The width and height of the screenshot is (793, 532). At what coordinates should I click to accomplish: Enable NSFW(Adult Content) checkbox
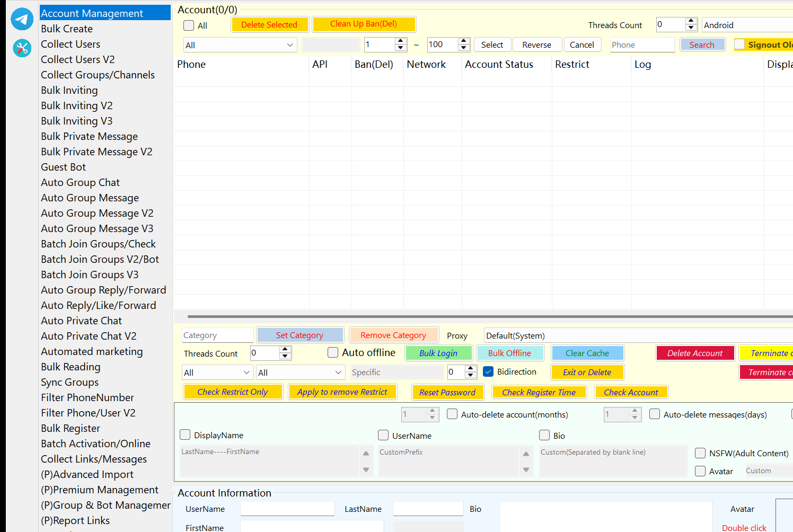coord(700,453)
